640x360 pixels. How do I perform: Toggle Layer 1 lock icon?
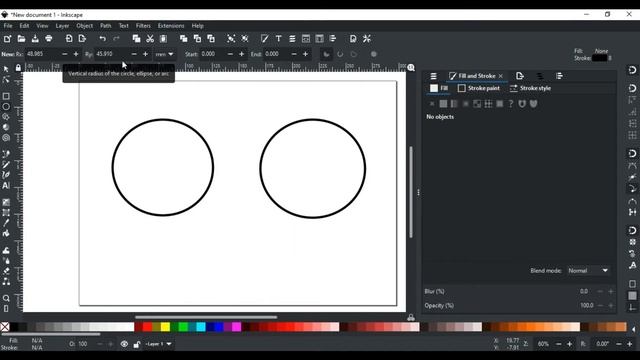[137, 344]
